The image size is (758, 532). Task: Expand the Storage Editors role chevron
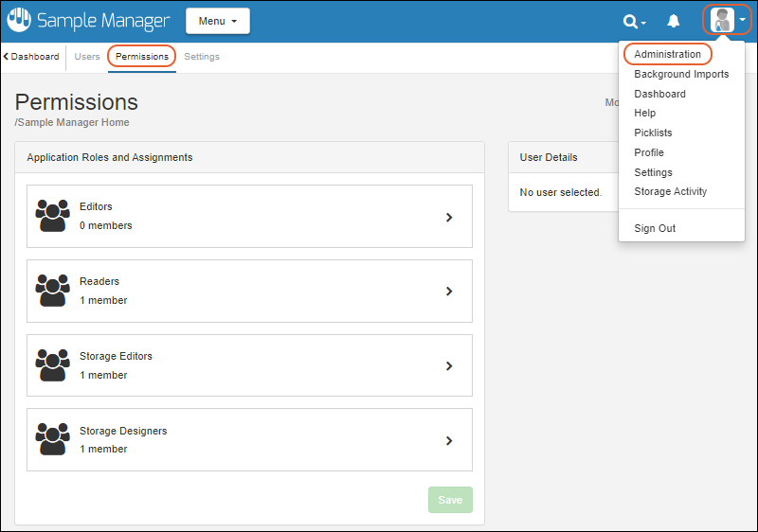pyautogui.click(x=449, y=365)
